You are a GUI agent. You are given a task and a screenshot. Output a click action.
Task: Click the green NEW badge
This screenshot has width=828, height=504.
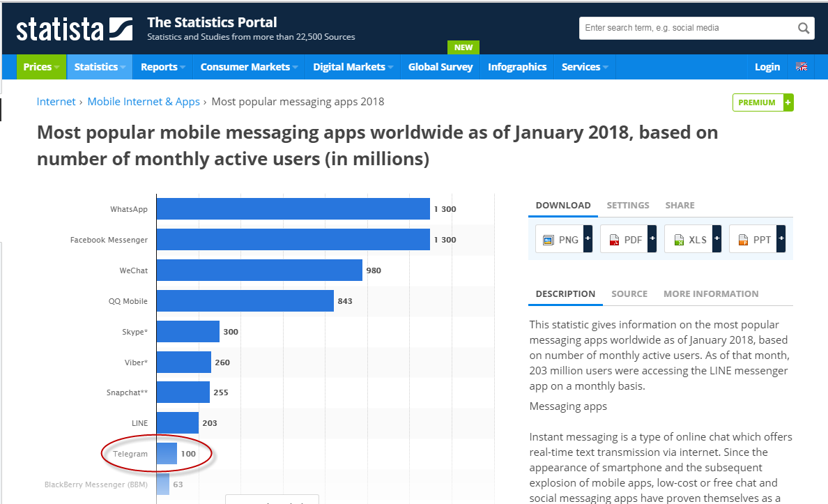click(x=463, y=47)
